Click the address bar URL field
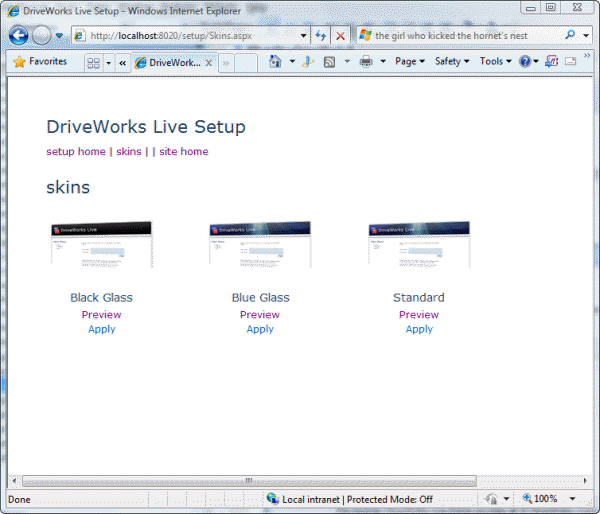This screenshot has width=600, height=514. [x=190, y=35]
